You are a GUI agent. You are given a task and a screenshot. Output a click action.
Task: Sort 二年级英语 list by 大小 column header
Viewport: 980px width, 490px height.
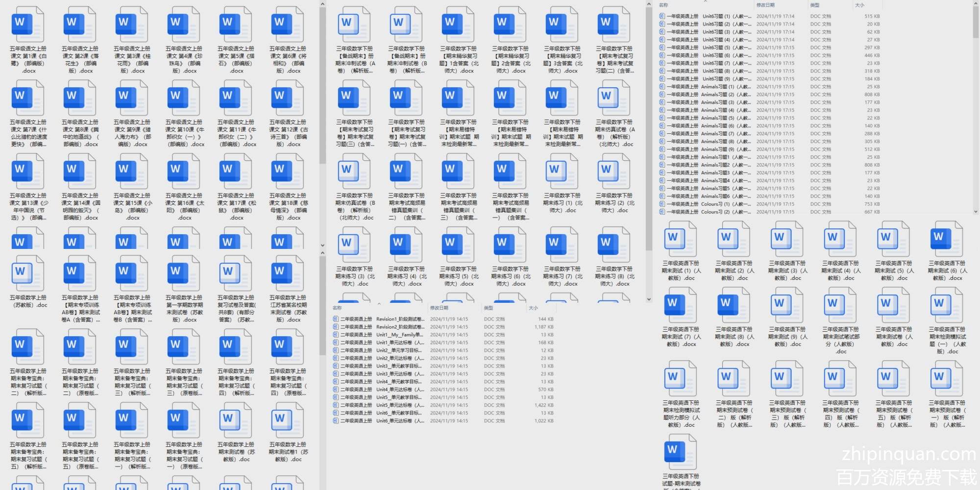[x=533, y=308]
